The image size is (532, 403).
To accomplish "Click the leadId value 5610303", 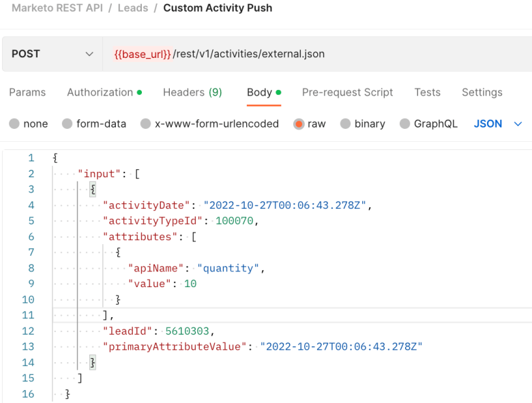I will pyautogui.click(x=188, y=331).
